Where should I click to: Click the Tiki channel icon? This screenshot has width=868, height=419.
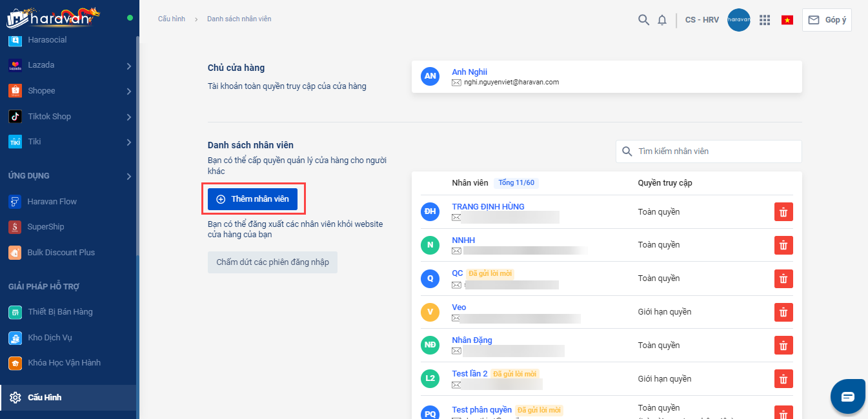pos(15,142)
